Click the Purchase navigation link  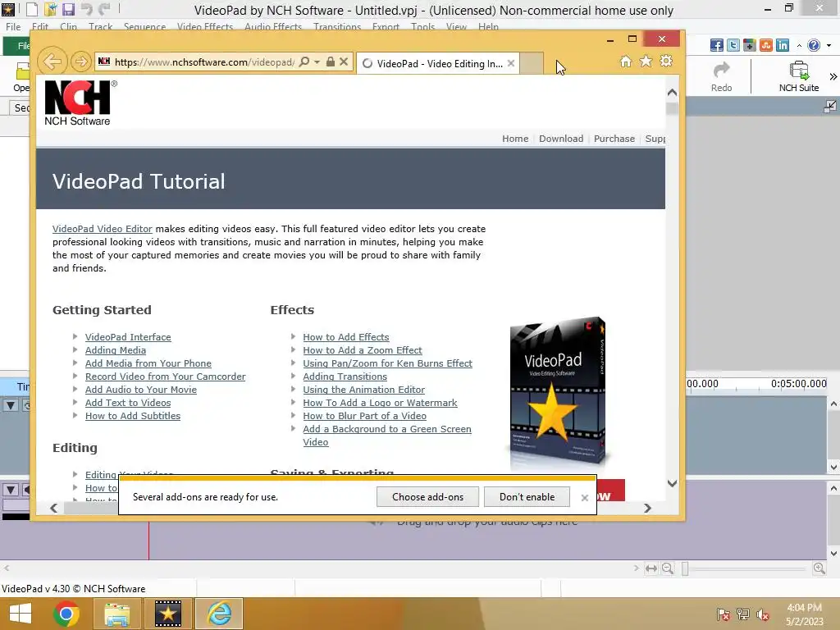pos(614,139)
